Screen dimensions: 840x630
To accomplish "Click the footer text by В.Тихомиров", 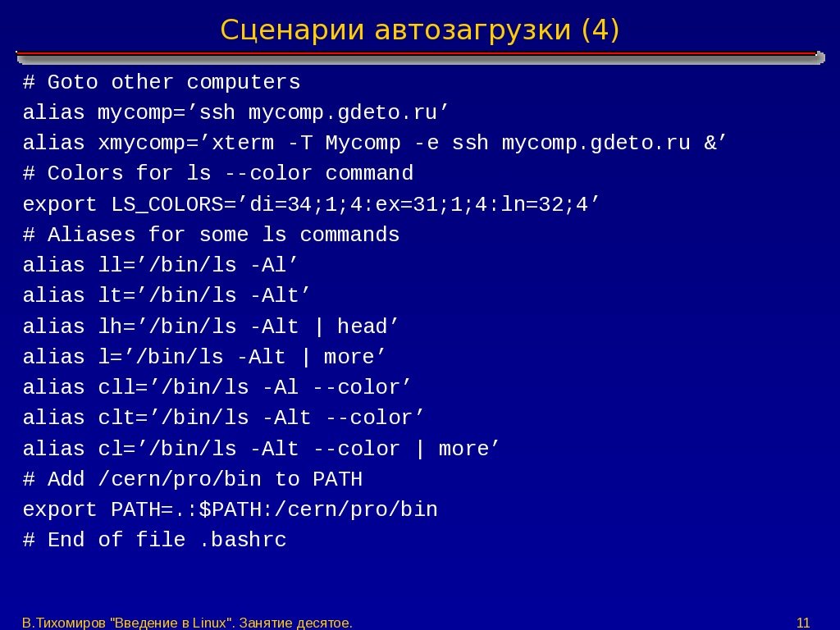I will pos(188,623).
